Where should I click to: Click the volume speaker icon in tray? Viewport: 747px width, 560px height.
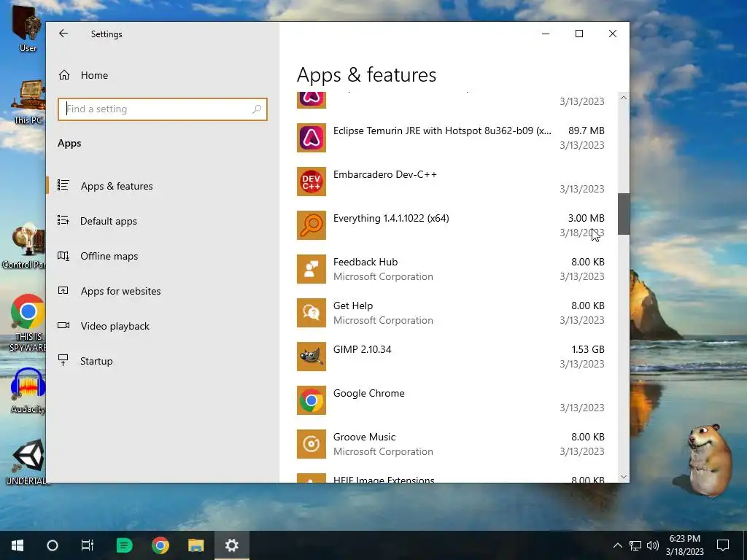click(x=653, y=545)
